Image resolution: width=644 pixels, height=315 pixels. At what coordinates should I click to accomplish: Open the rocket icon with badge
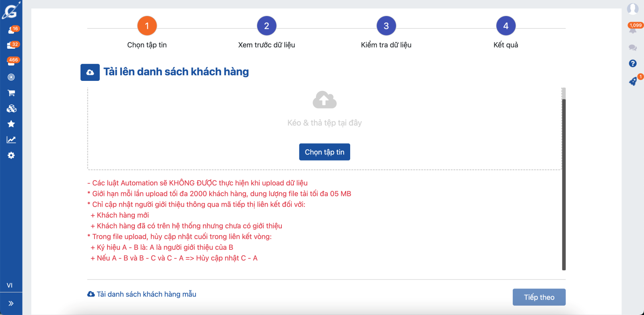[x=633, y=81]
